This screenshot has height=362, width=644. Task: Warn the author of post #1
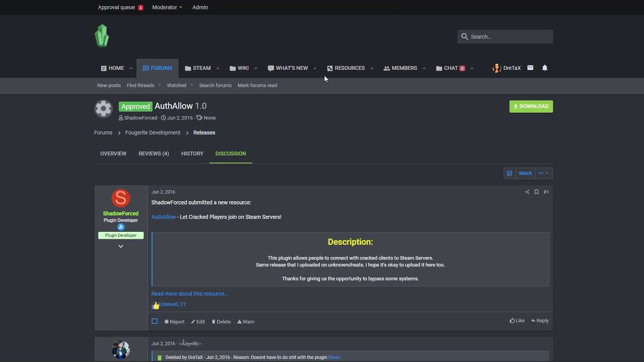[246, 322]
